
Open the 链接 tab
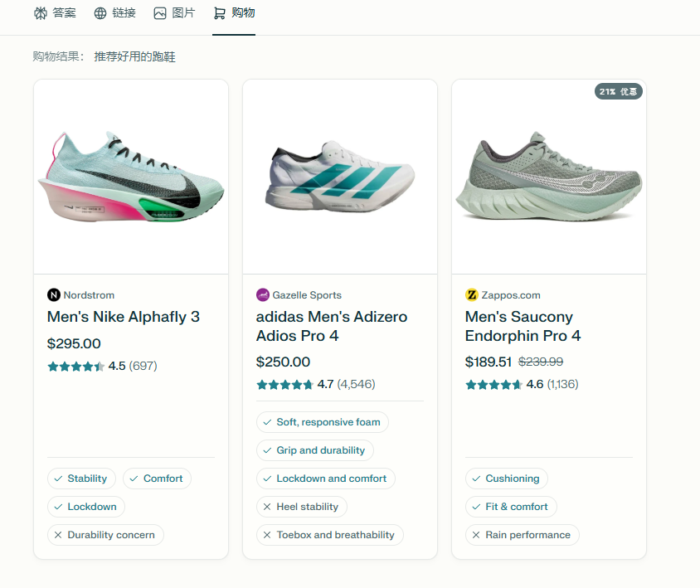tap(114, 13)
